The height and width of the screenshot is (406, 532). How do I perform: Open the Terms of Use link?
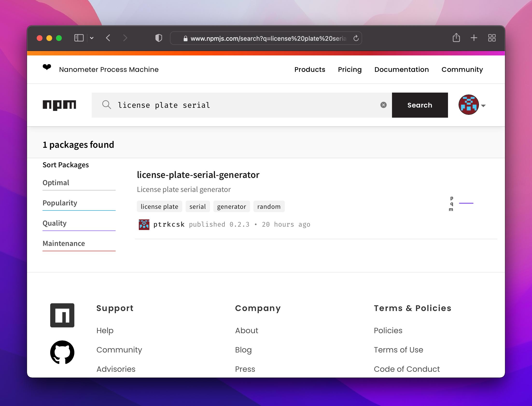399,350
